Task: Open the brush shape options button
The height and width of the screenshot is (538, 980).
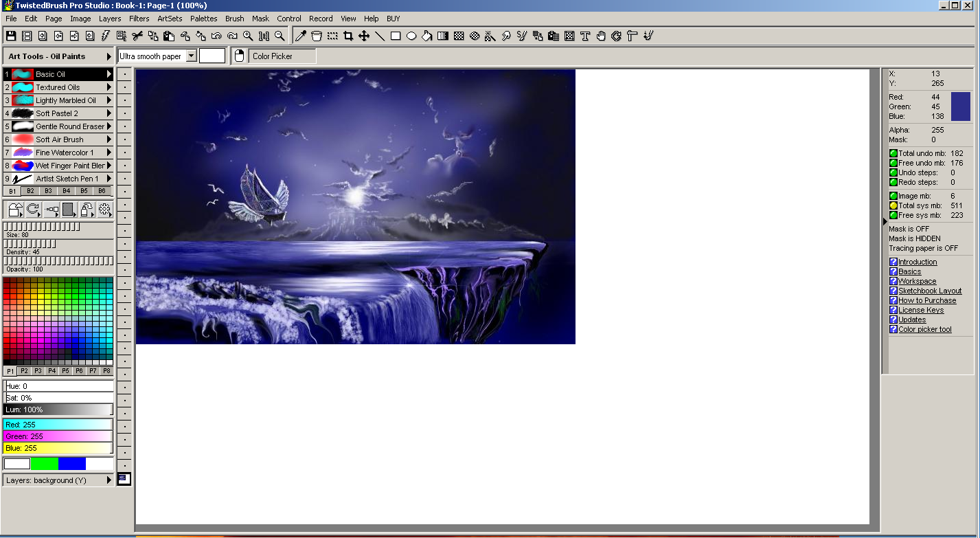Action: point(15,210)
